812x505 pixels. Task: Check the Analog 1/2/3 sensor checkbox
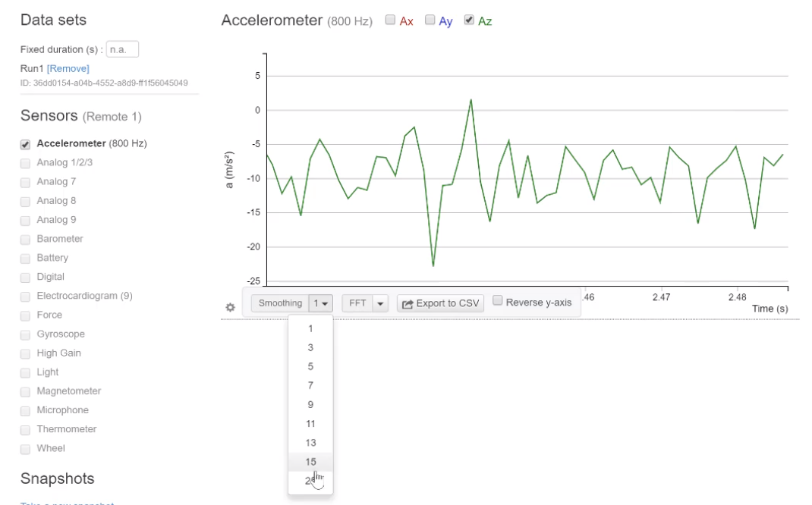[x=25, y=164]
